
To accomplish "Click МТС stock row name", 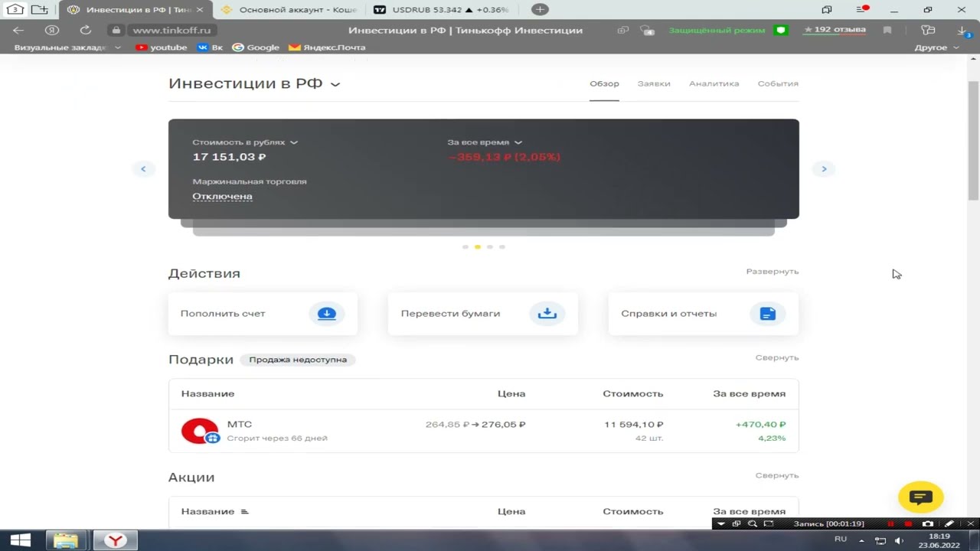I will click(240, 424).
